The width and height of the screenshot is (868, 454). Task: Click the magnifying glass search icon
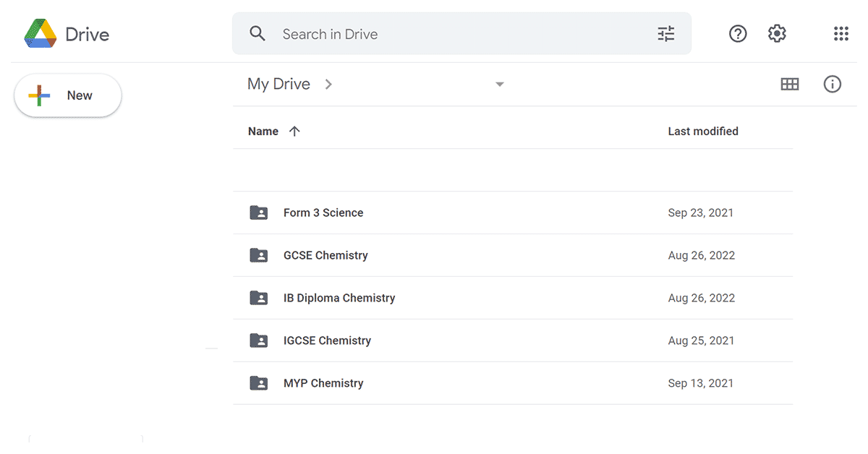pos(258,33)
